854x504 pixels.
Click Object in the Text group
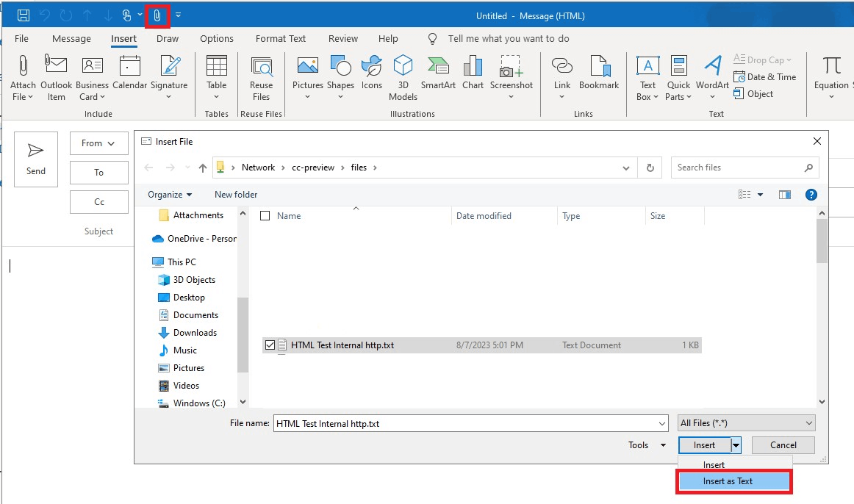point(753,93)
